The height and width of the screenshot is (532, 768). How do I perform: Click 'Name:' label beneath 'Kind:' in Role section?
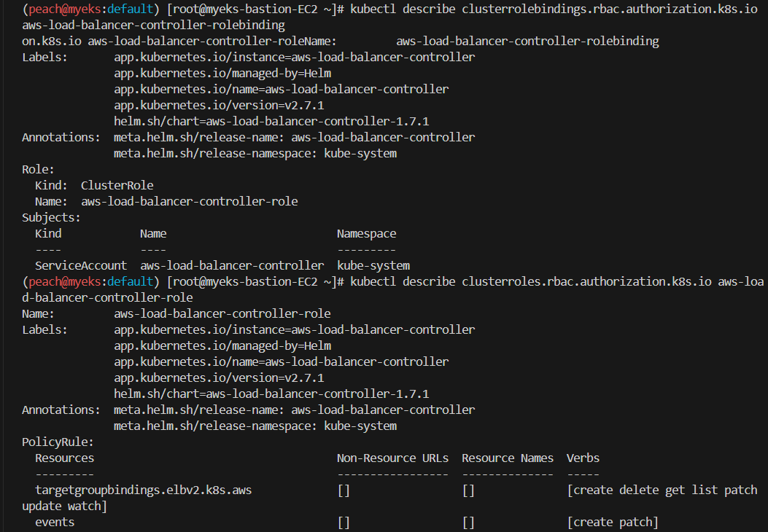coord(52,202)
